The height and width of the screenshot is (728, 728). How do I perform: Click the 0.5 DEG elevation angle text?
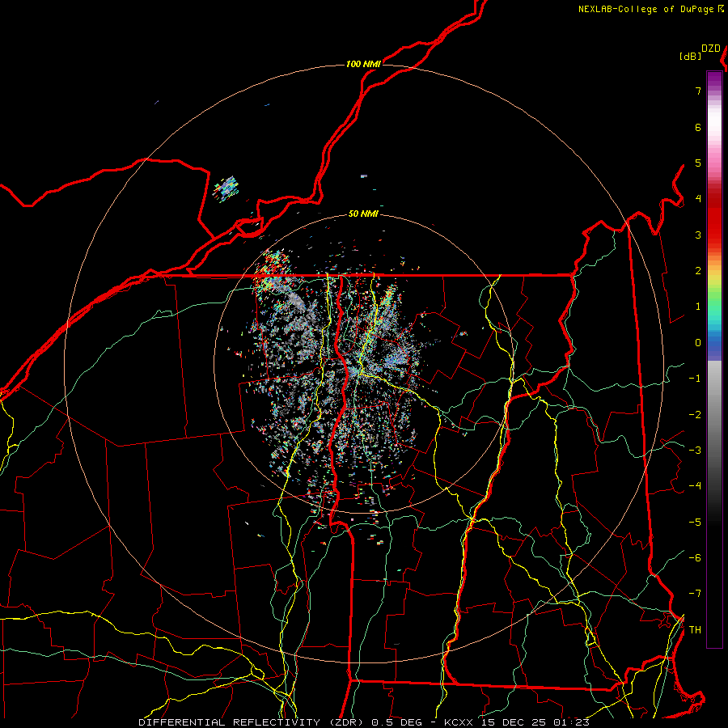pos(397,722)
